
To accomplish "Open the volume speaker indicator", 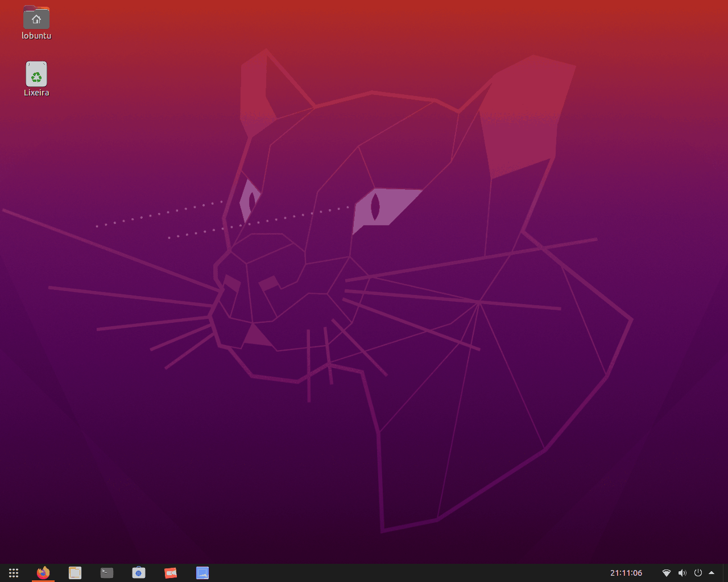I will pyautogui.click(x=682, y=573).
